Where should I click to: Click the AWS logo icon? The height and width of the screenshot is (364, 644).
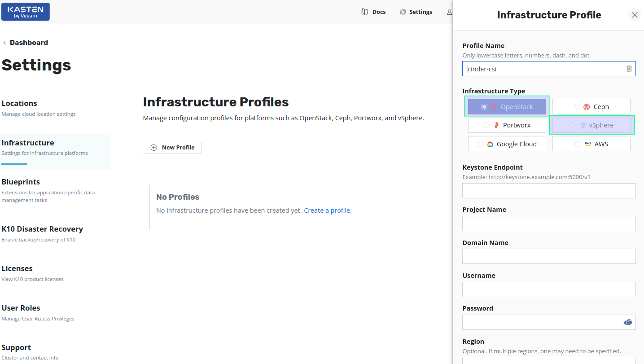pos(588,144)
